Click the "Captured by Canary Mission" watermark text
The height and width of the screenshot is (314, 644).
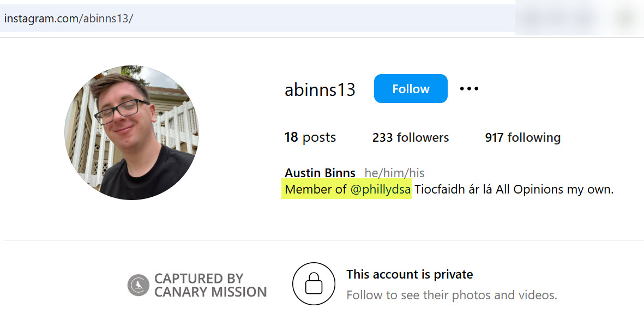(210, 285)
